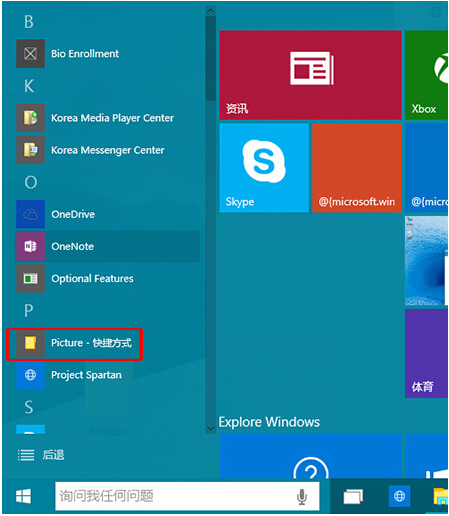Image resolution: width=449 pixels, height=516 pixels.
Task: Open Task View from the taskbar
Action: tap(353, 497)
